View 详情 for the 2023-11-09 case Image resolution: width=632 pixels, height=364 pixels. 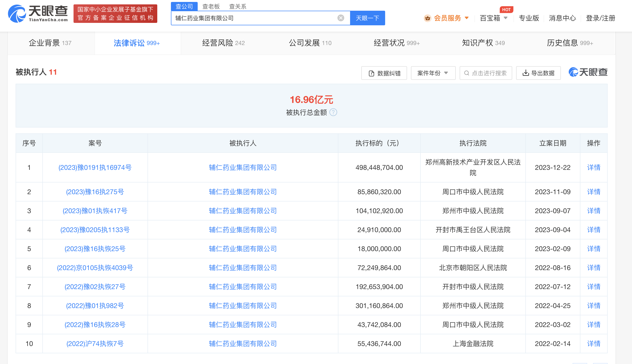click(594, 192)
